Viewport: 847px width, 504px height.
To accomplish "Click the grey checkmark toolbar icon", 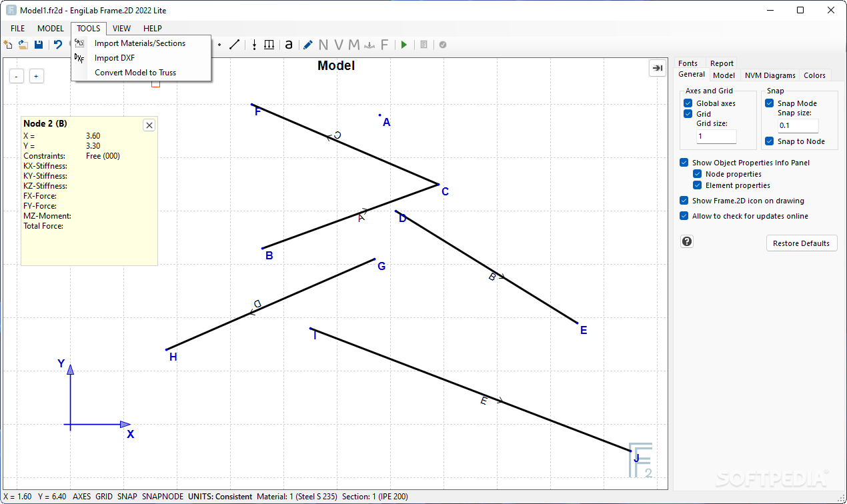I will coord(443,45).
